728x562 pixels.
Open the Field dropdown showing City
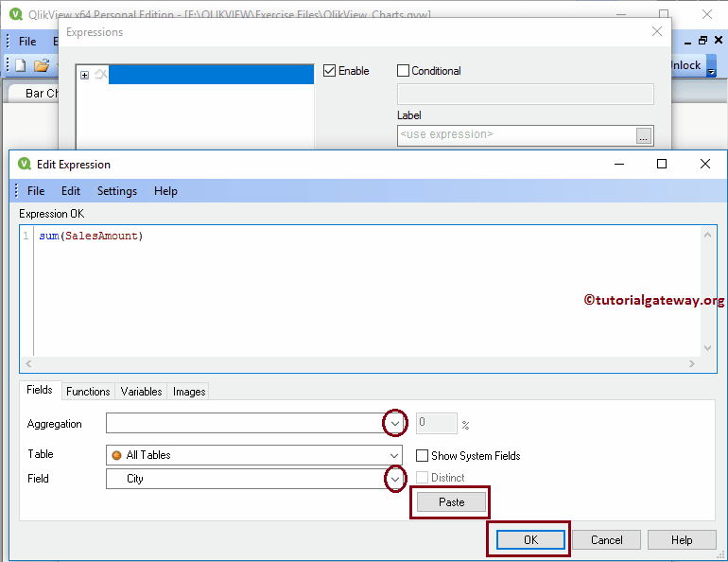(x=394, y=479)
